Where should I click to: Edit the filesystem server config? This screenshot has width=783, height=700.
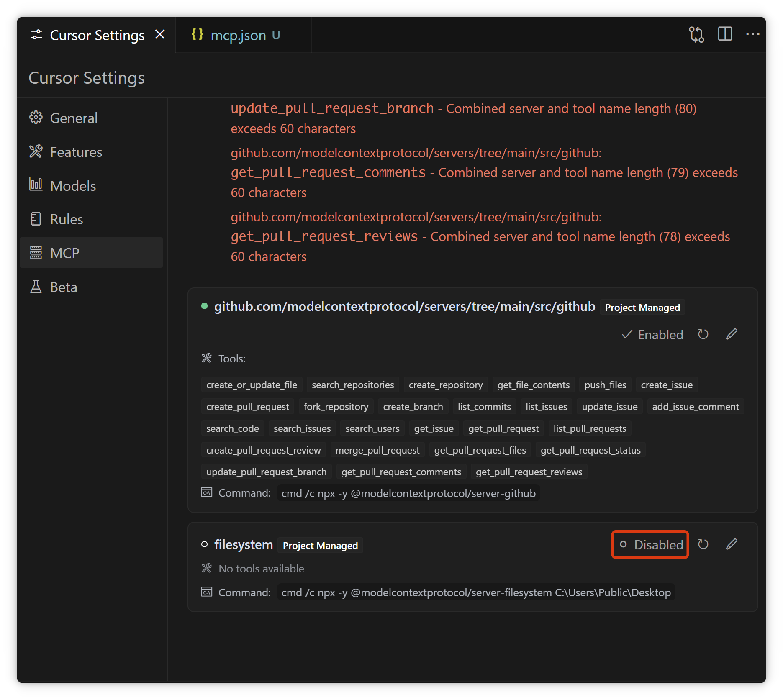(x=731, y=544)
